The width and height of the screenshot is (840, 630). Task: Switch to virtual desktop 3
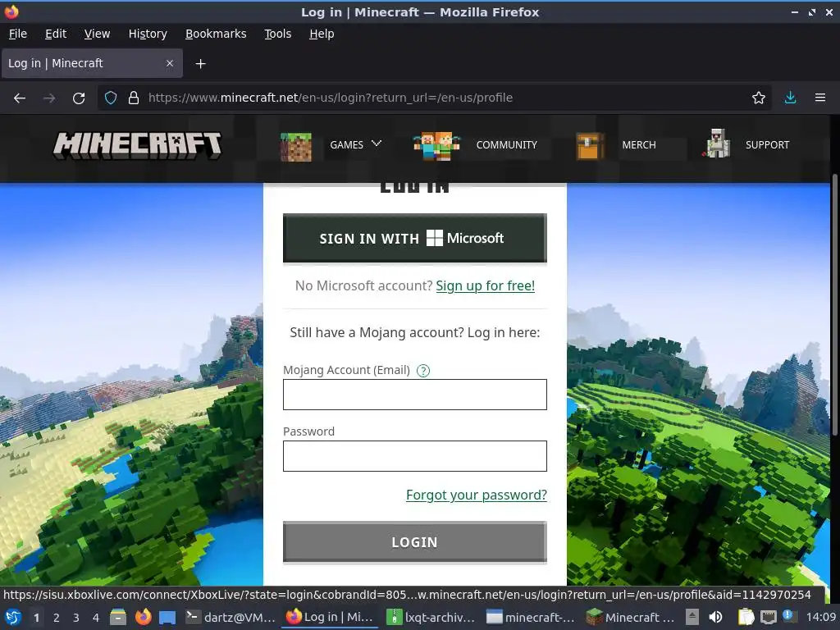click(76, 617)
